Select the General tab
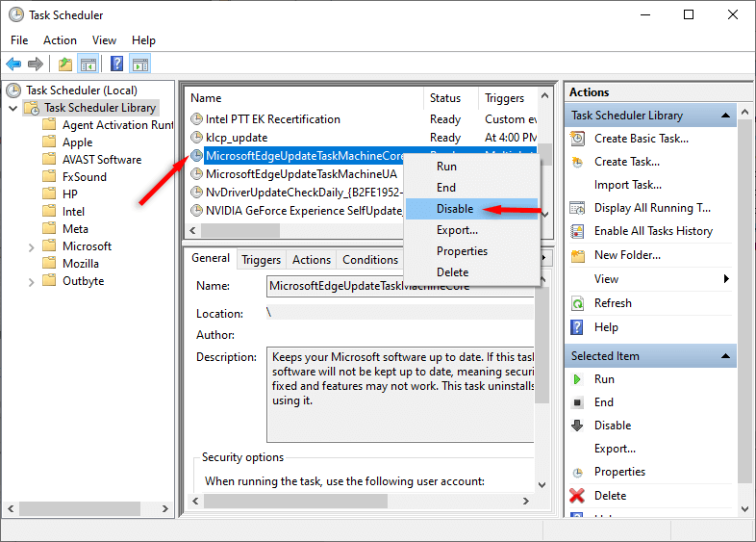The height and width of the screenshot is (542, 756). pyautogui.click(x=211, y=258)
